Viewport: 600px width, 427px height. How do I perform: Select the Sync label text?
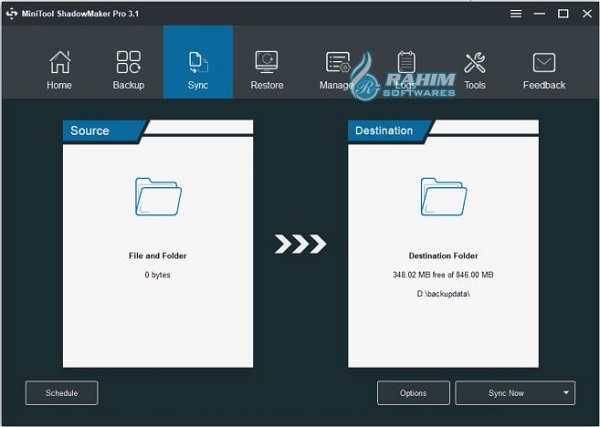point(198,85)
